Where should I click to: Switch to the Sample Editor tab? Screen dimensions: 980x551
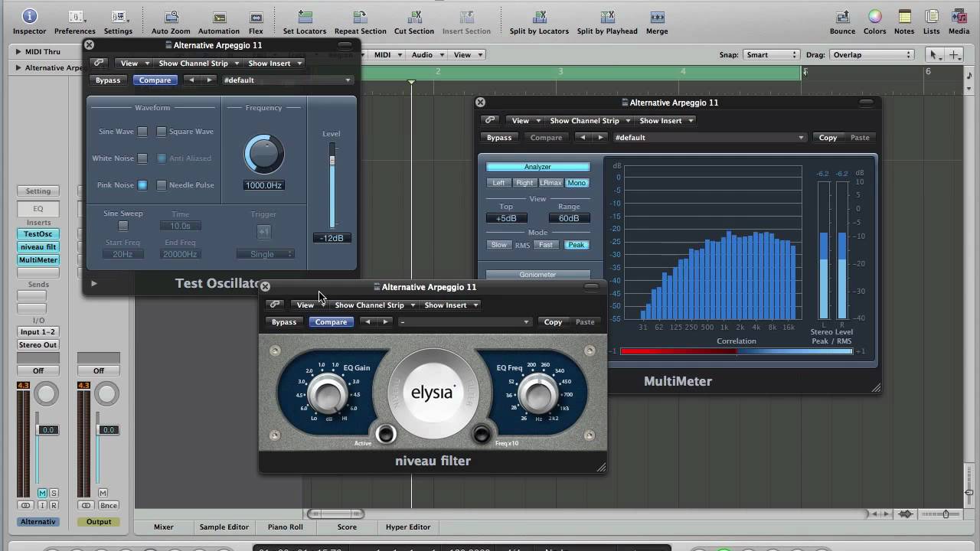point(224,527)
